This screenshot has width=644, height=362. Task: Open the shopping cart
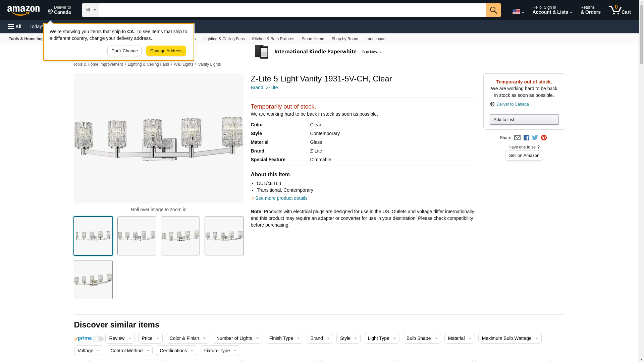620,10
